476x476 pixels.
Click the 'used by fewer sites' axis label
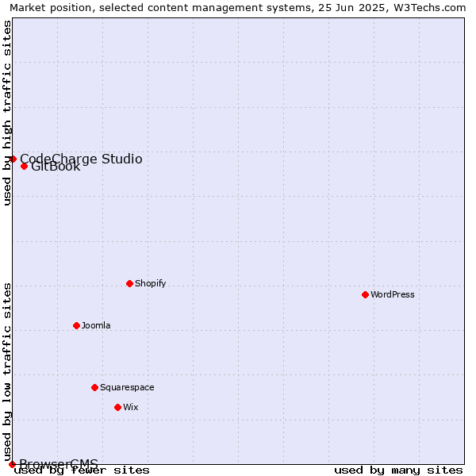[82, 470]
